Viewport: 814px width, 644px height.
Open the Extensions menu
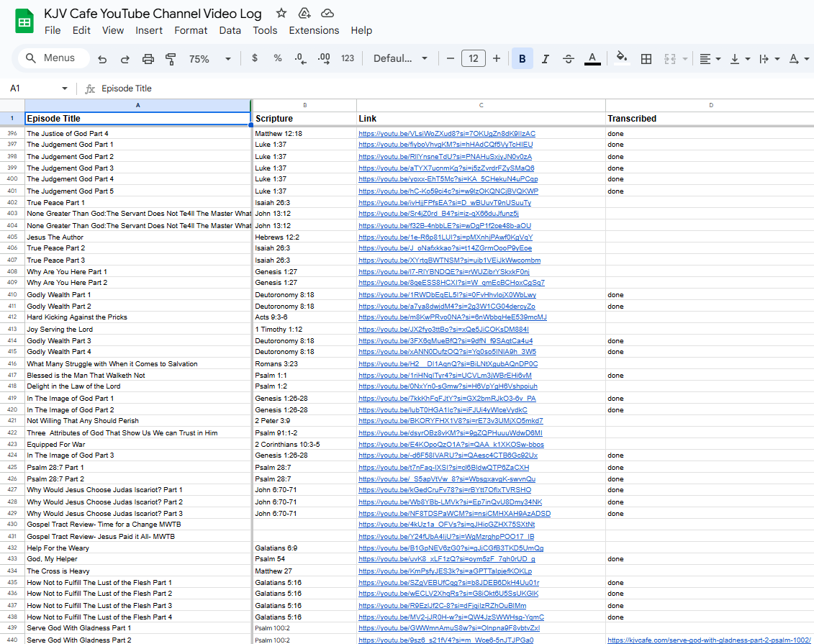314,31
